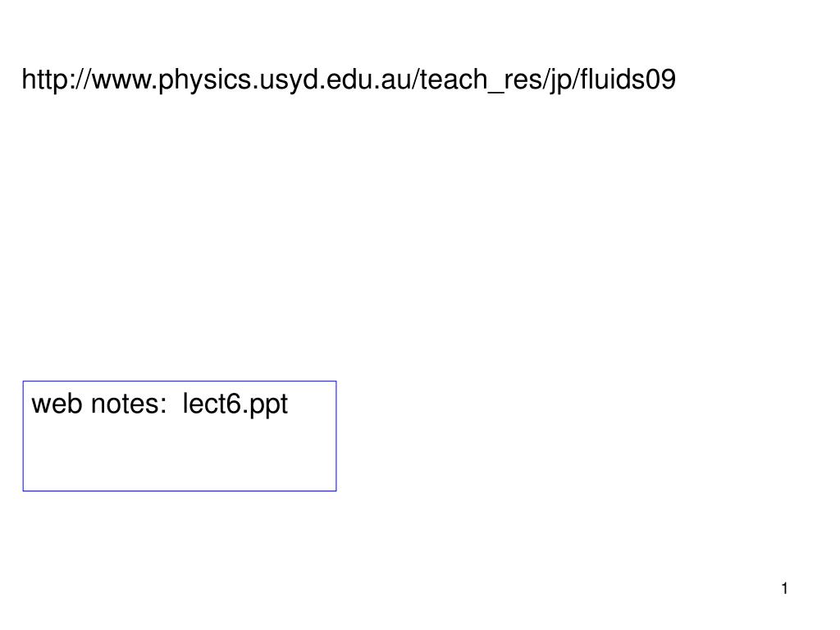Click the "http://" prefix of the URL

tap(57, 80)
